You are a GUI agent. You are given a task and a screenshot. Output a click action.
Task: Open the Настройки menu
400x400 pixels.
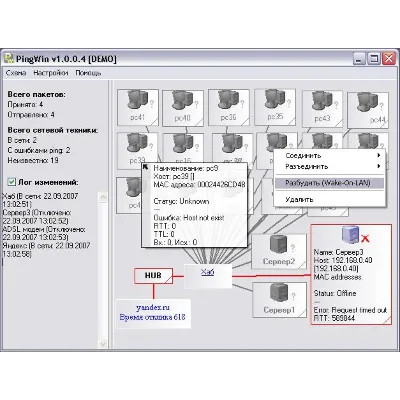coord(51,73)
